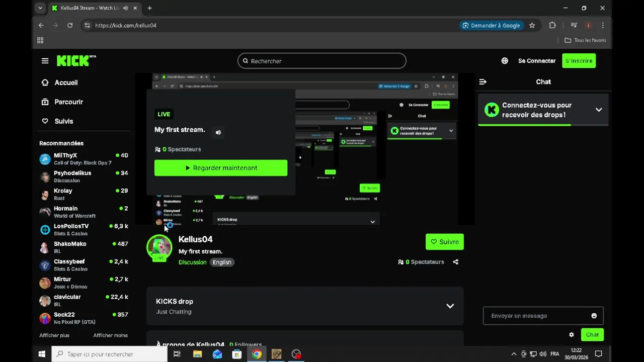The image size is (644, 362).
Task: Open clavicular IRL channel
Action: (x=84, y=300)
